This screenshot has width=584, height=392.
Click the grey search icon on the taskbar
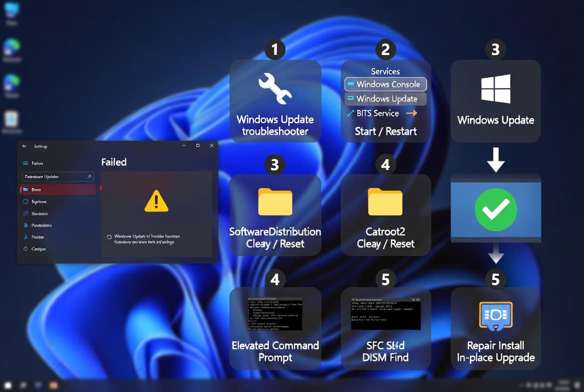(23, 385)
